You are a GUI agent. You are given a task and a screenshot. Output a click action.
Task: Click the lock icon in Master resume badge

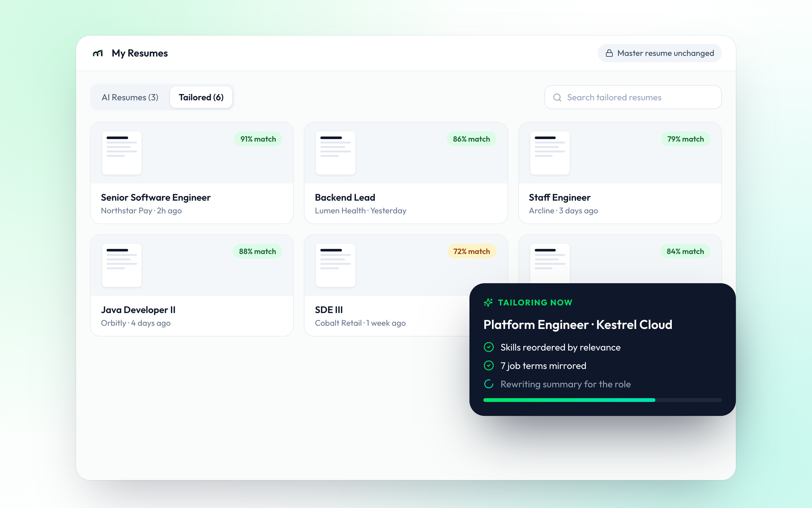[609, 53]
